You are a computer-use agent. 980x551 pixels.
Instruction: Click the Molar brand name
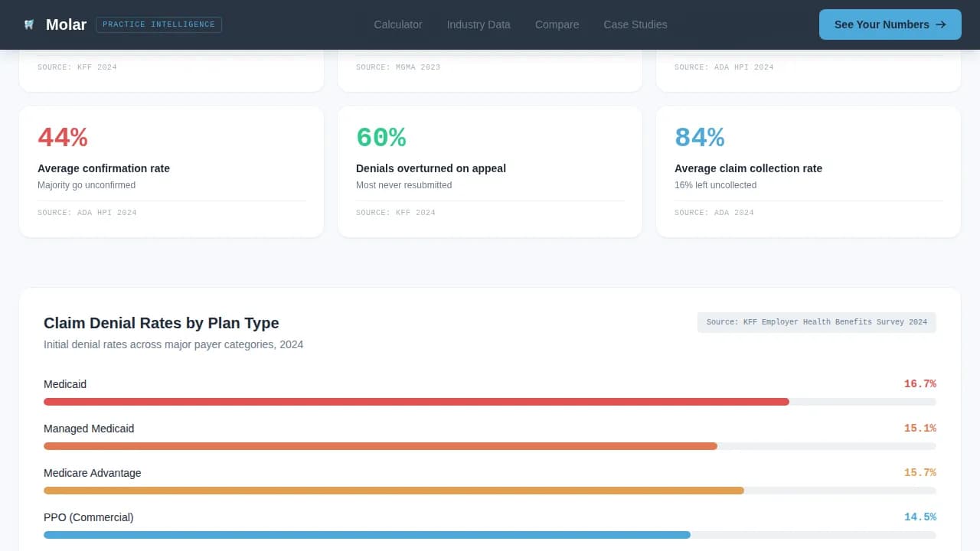coord(66,24)
